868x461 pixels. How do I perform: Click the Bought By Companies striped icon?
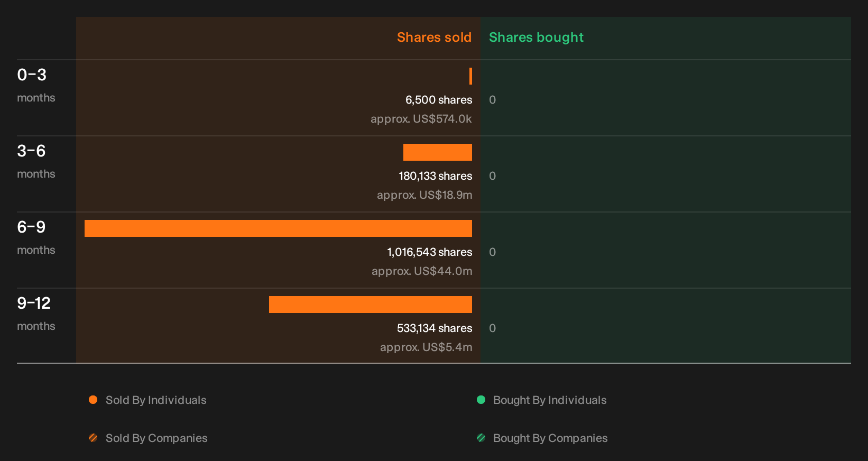(481, 438)
